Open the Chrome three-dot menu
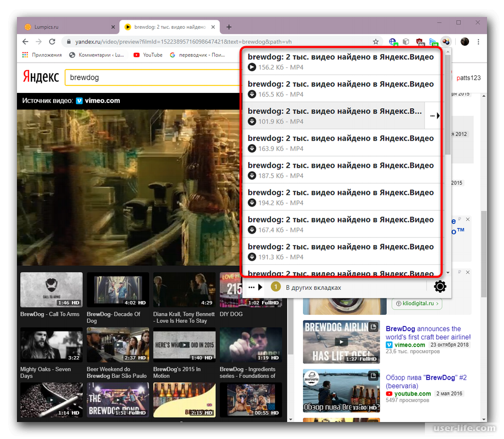504x439 pixels. pos(479,41)
